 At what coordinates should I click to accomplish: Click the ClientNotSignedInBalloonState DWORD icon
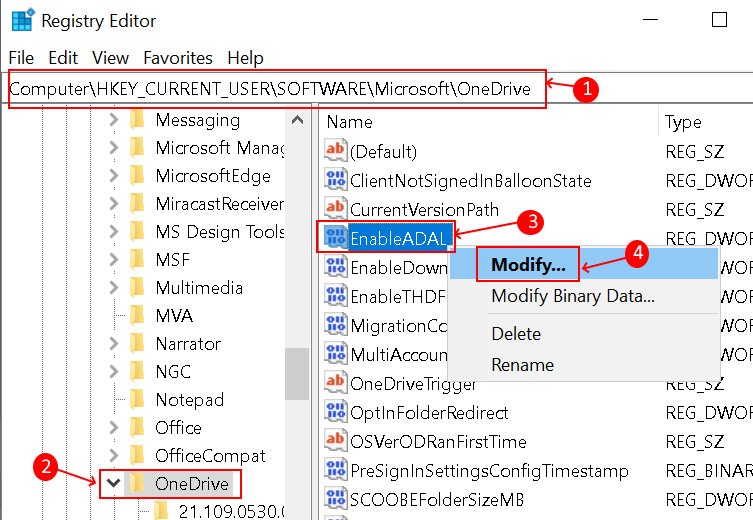point(335,180)
